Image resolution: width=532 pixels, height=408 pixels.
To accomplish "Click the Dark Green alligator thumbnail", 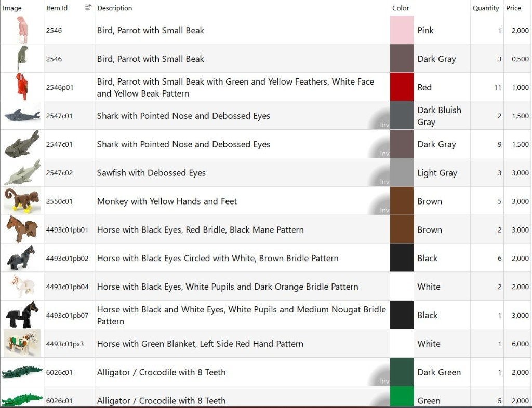I will pos(22,372).
